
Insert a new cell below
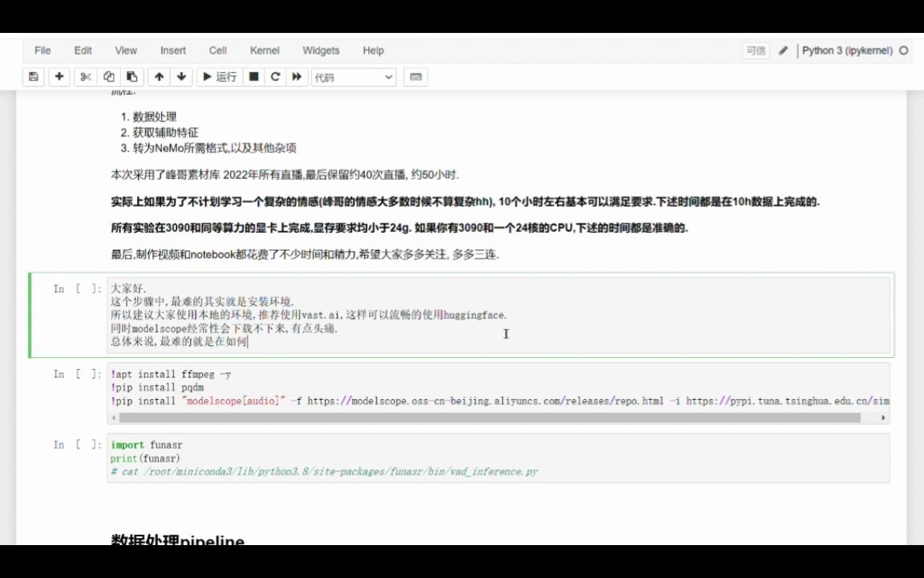tap(59, 76)
